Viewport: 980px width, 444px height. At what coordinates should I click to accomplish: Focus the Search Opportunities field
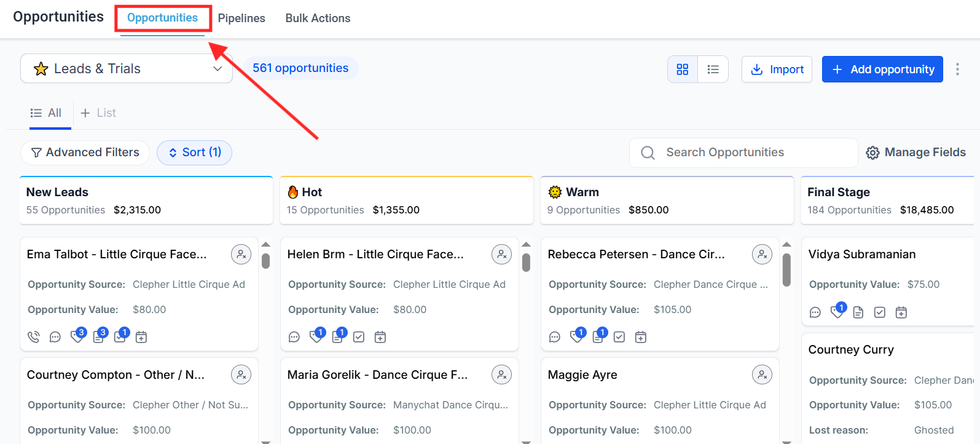743,153
